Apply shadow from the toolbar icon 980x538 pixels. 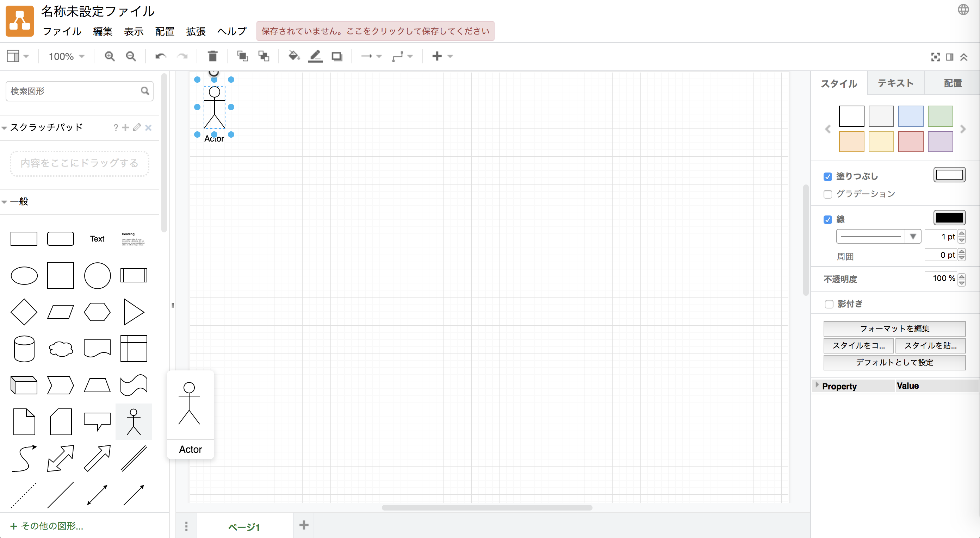(336, 56)
